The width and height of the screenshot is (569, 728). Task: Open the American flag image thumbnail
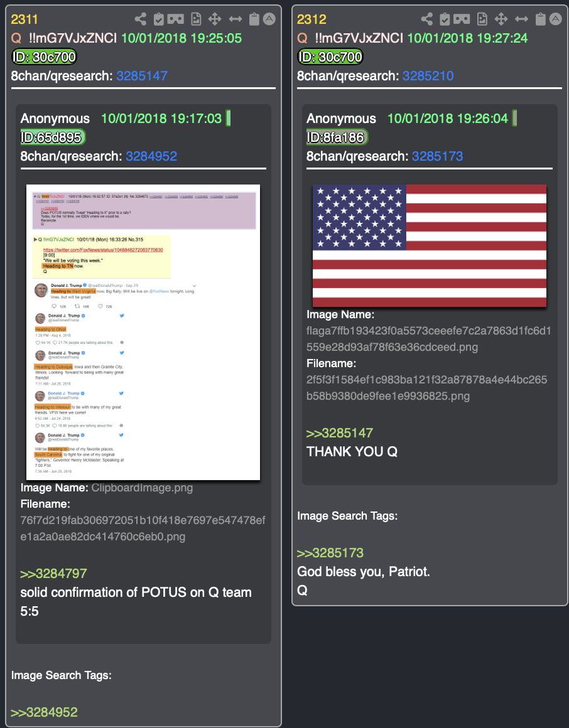[429, 245]
